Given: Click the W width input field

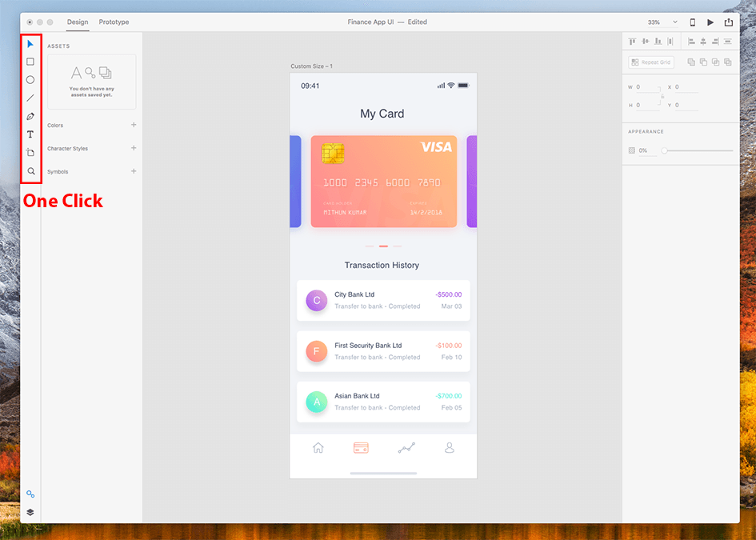Looking at the screenshot, I should click(x=645, y=87).
